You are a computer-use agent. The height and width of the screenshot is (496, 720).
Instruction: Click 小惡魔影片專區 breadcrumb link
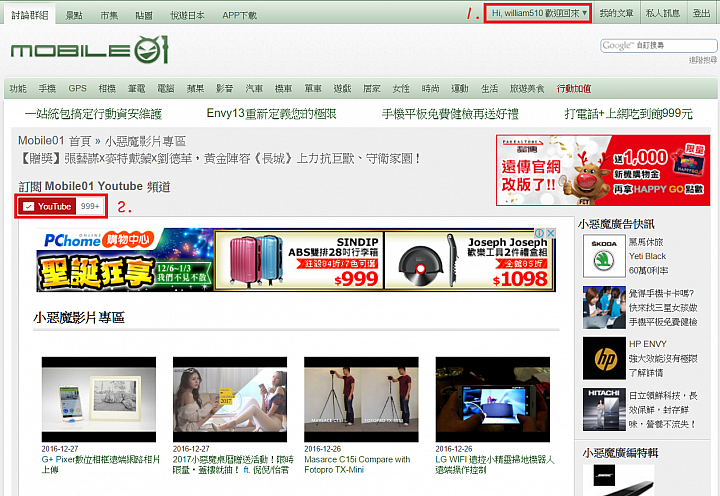[145, 141]
